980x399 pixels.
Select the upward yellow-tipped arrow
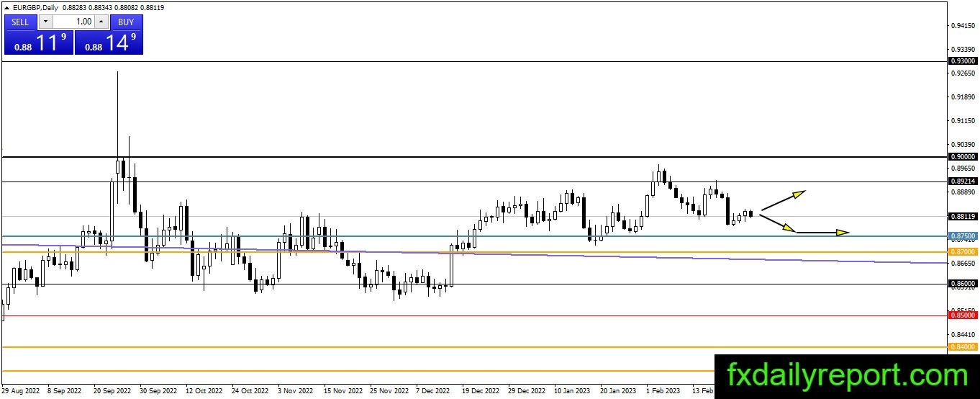(783, 199)
